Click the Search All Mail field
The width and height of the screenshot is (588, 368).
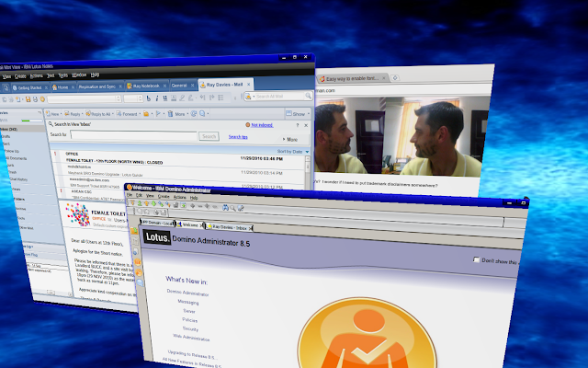279,96
